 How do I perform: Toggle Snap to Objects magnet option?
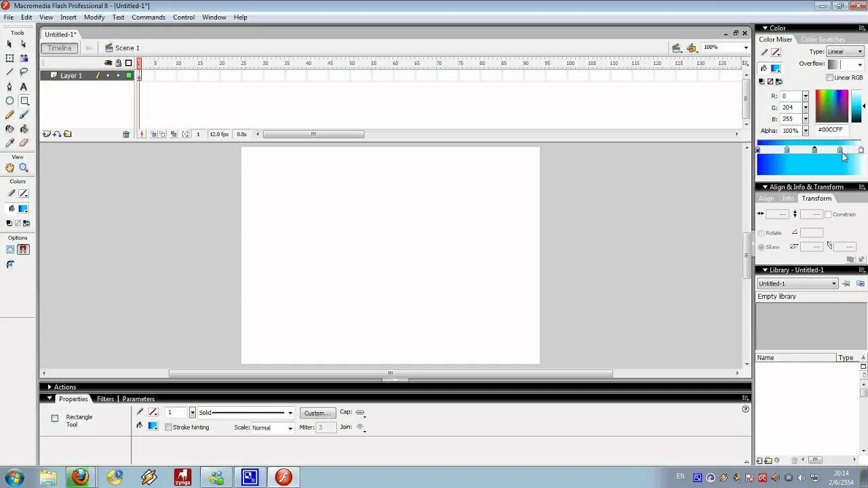pos(24,249)
